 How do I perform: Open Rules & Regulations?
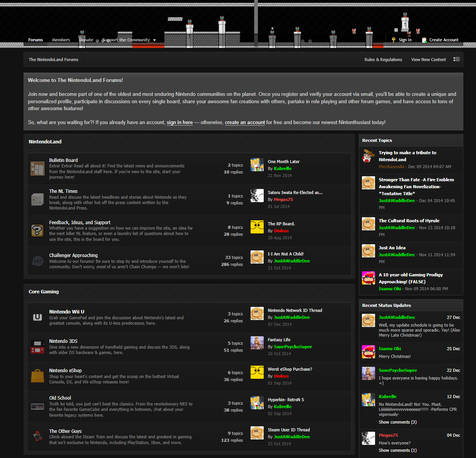(383, 60)
